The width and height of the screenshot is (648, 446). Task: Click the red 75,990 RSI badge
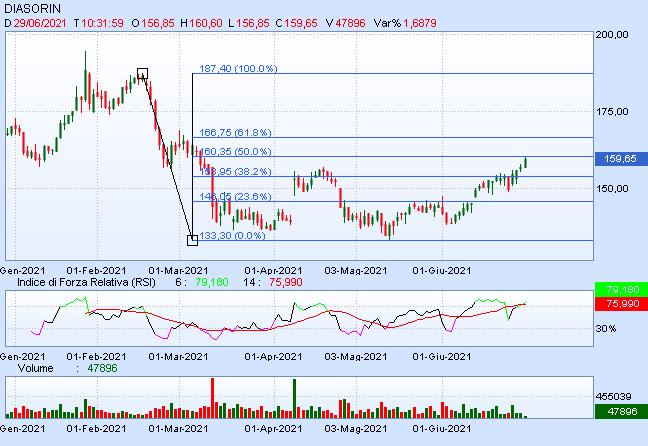tap(621, 303)
